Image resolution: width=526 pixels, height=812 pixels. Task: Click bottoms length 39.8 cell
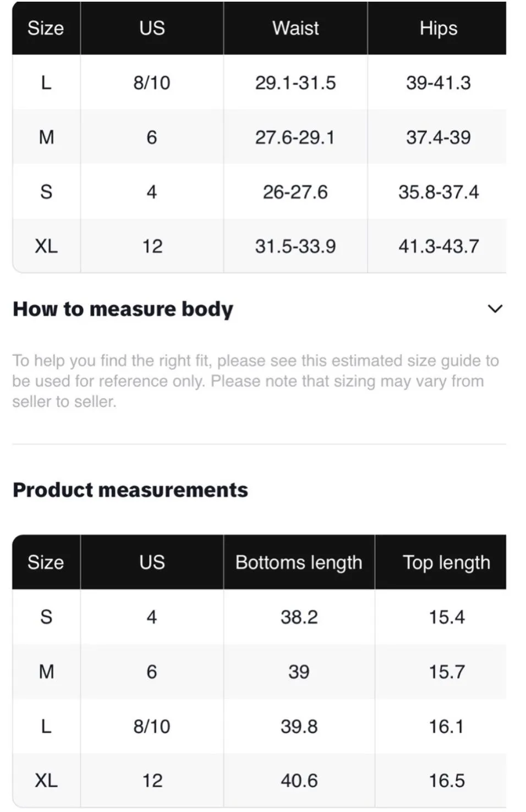299,726
